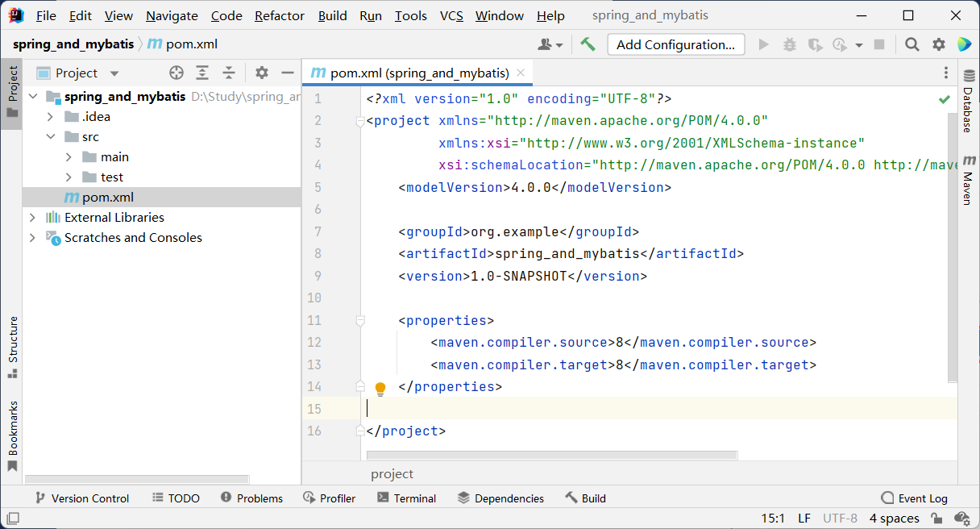The height and width of the screenshot is (529, 980).
Task: Click the 4 spaces indent setting
Action: (x=895, y=519)
